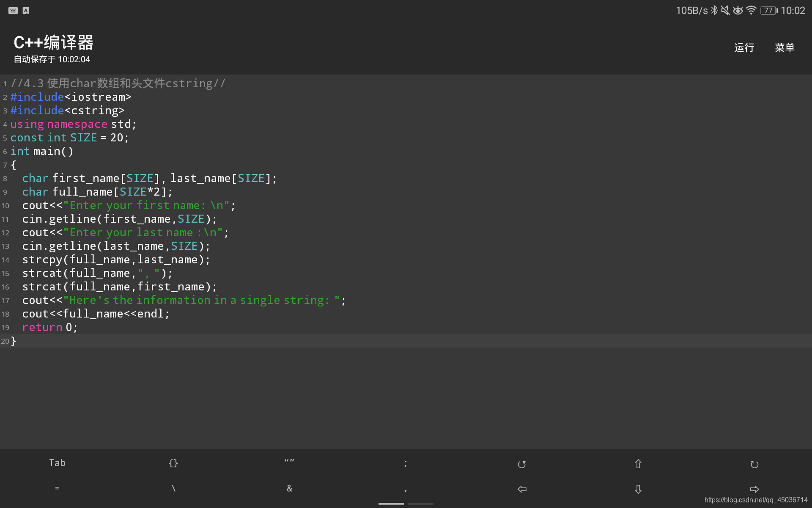Tap the Wi-Fi icon in status bar

pos(751,11)
